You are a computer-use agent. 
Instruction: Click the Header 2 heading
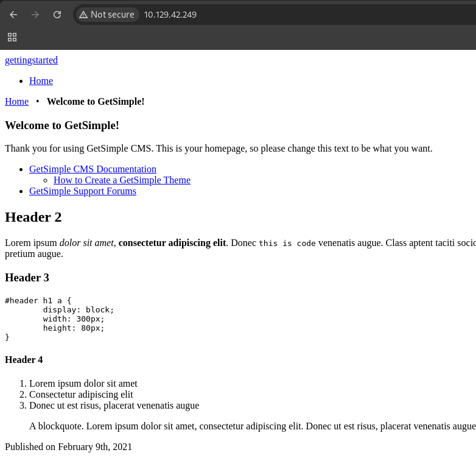[33, 217]
